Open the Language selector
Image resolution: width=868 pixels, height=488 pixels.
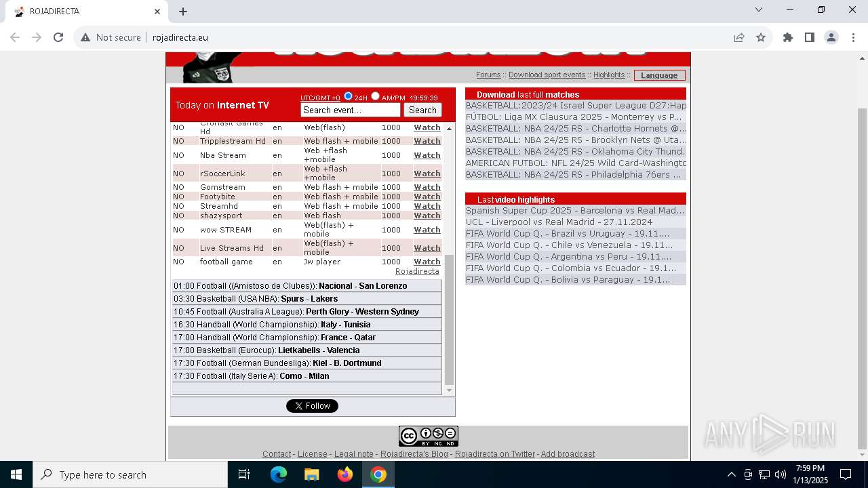(660, 75)
